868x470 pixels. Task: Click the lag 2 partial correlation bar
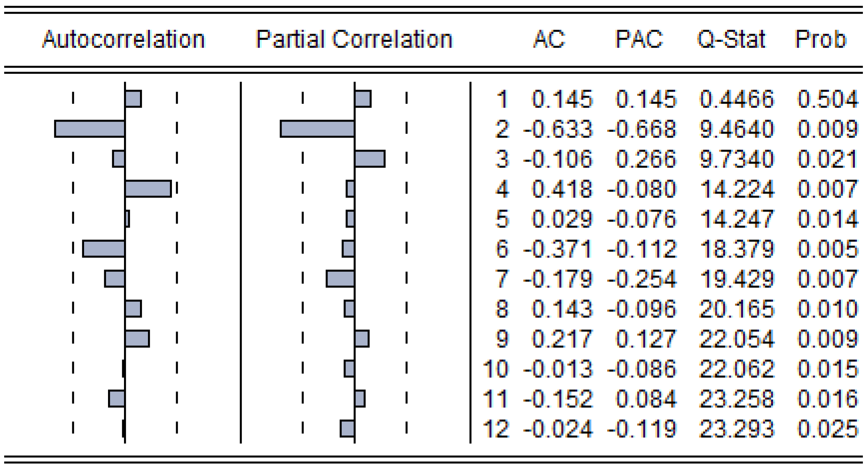[317, 129]
